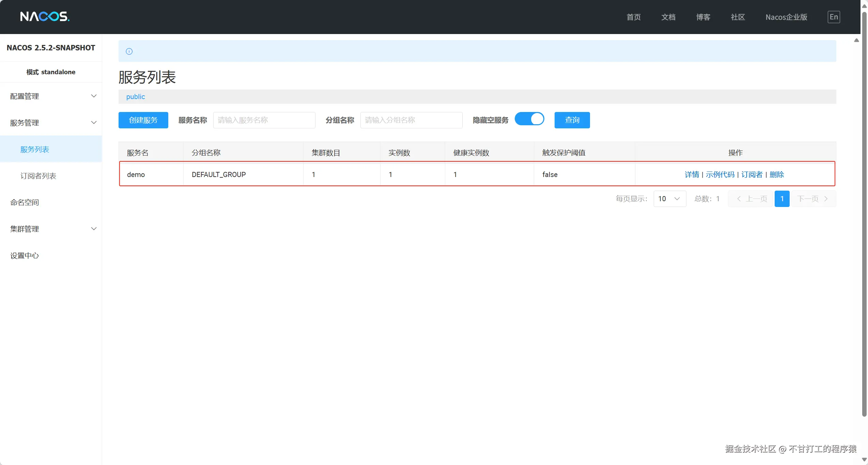
Task: Expand the 配置管理 menu chevron
Action: click(94, 96)
